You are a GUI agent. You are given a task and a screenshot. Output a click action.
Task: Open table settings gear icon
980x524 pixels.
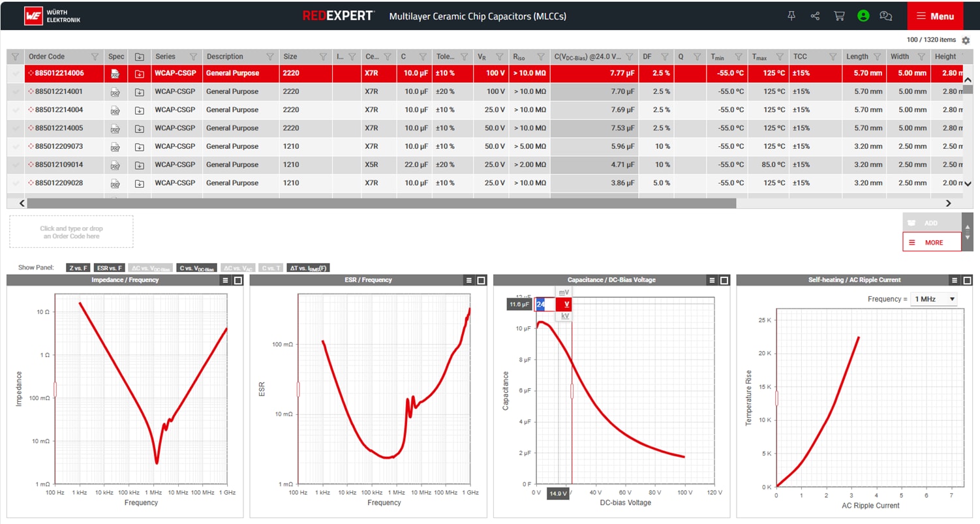966,40
